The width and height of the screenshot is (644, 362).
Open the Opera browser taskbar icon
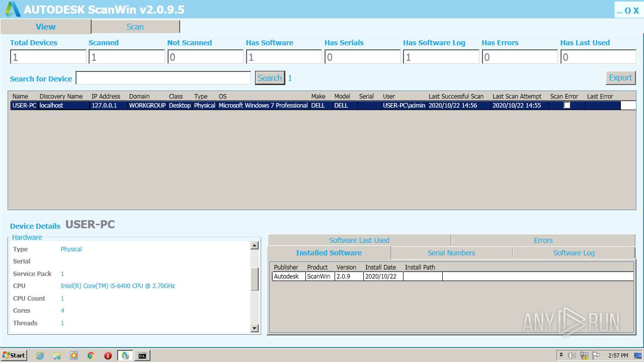[x=108, y=355]
